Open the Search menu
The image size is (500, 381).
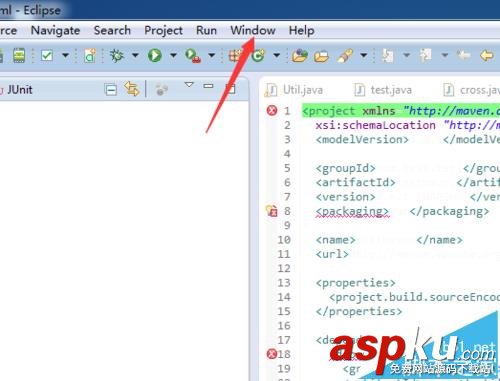(112, 31)
